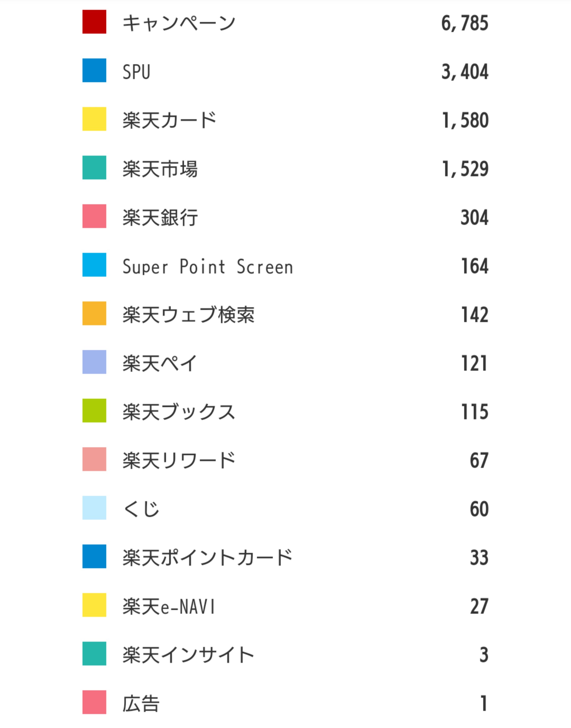Select the teal swatch beside 楽天市場
This screenshot has height=728, width=571.
click(94, 167)
